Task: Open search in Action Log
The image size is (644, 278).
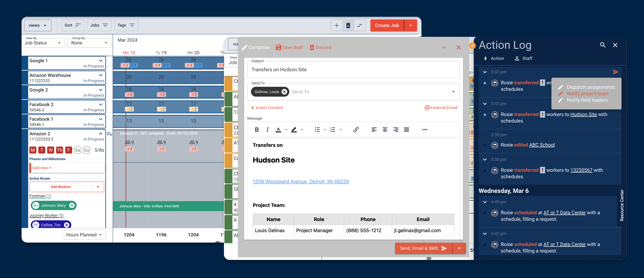Action: point(603,45)
